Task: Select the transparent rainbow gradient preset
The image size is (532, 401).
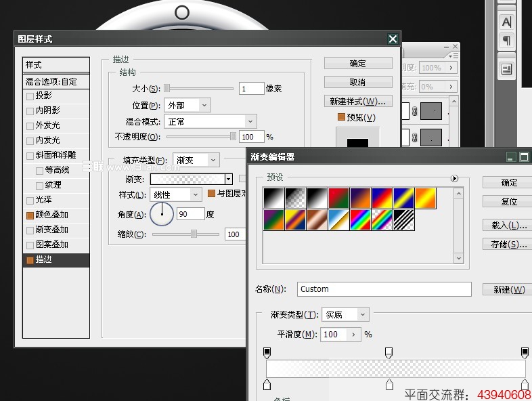Action: (382, 219)
